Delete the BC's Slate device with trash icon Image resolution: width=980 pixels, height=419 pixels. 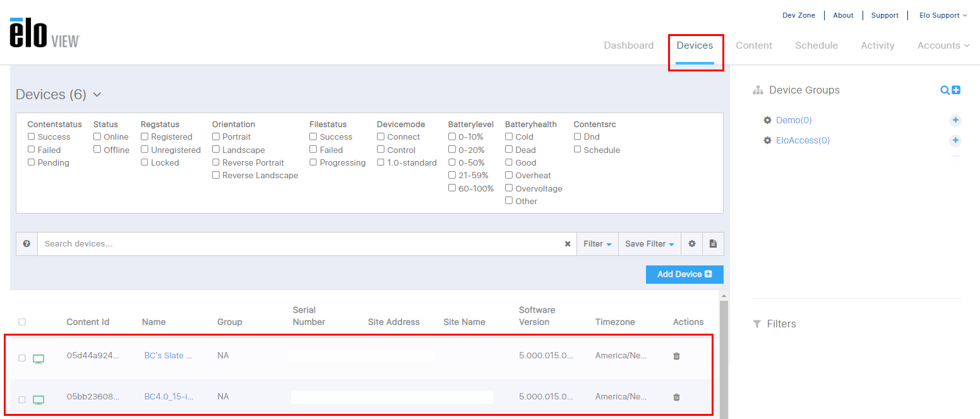(x=677, y=356)
